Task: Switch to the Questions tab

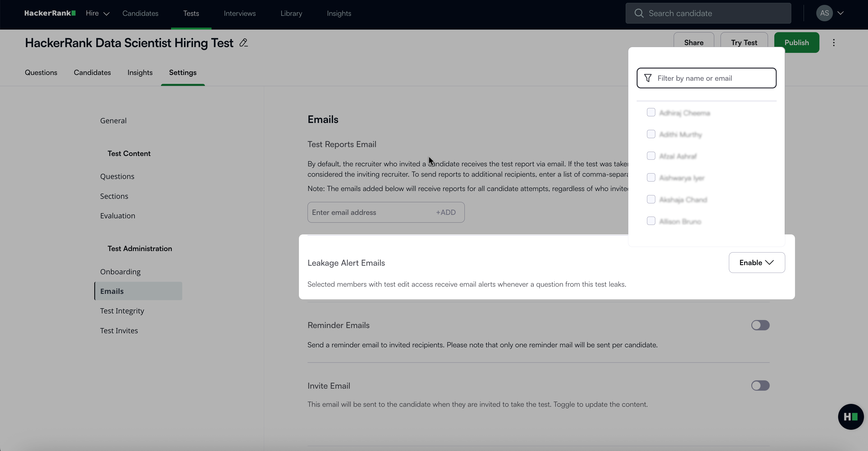Action: tap(41, 72)
